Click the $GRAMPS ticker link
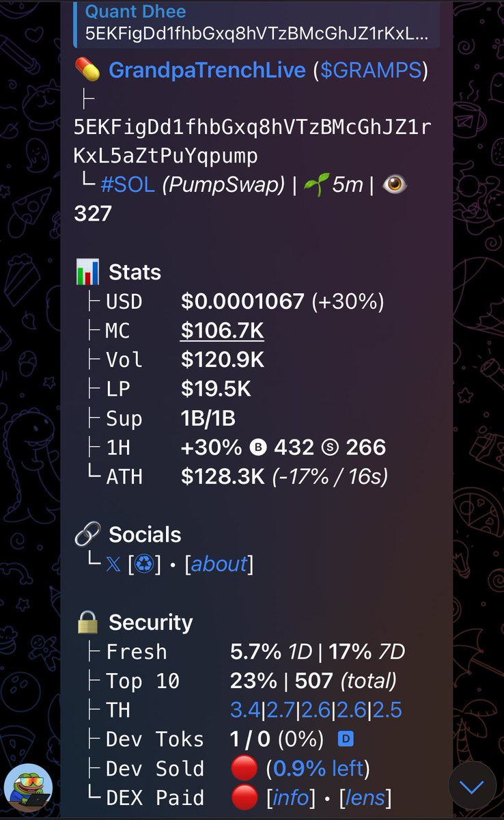504x820 pixels. coord(371,70)
